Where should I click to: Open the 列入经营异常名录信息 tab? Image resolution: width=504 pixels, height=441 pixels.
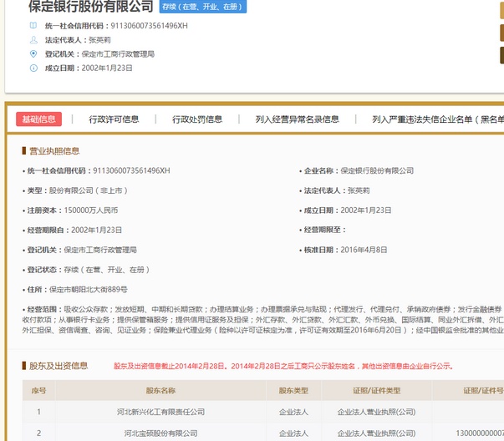click(x=297, y=119)
